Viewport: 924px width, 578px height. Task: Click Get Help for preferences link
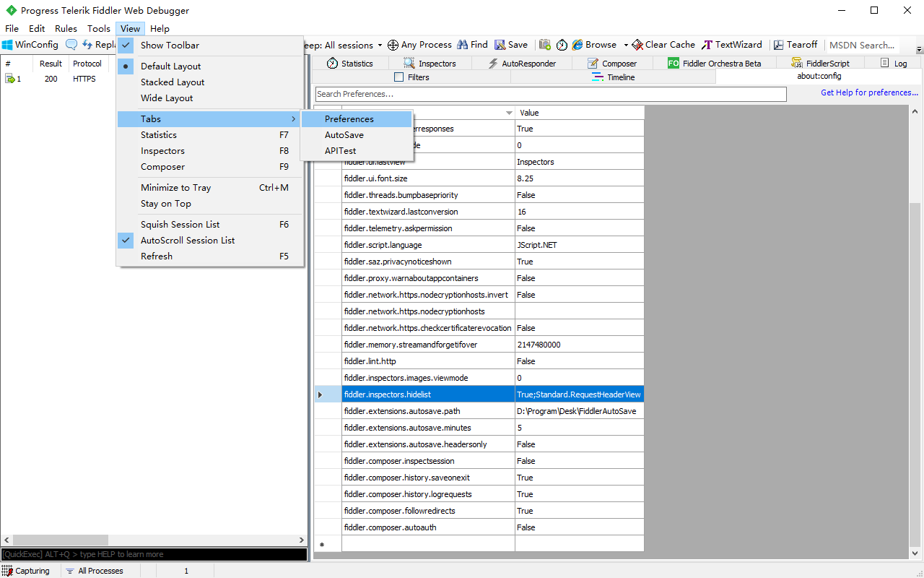[x=869, y=92]
